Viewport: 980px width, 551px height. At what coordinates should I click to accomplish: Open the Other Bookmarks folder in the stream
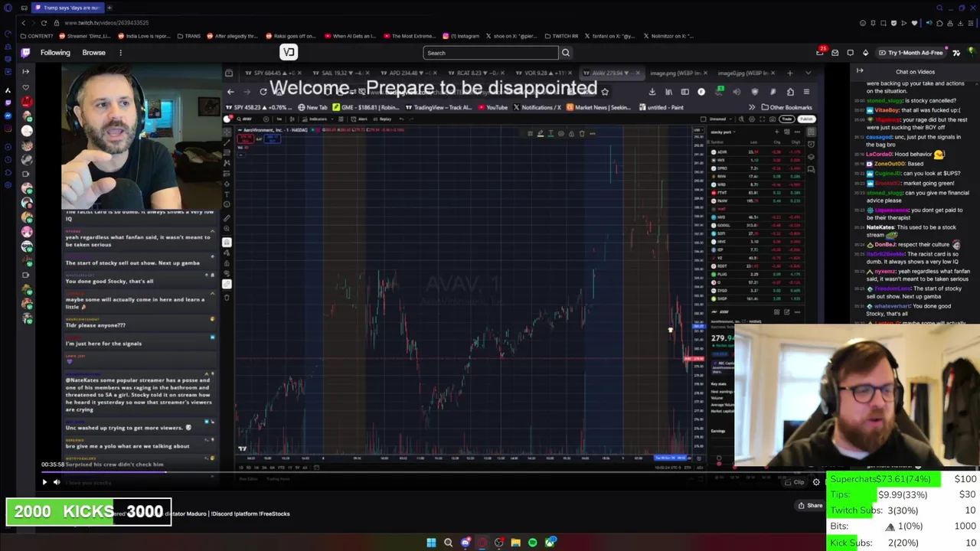pos(786,107)
